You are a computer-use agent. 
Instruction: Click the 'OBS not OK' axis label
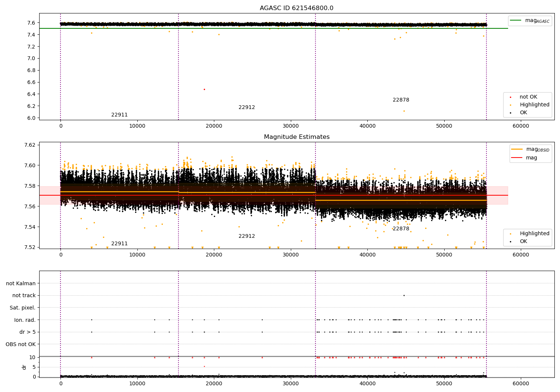click(x=21, y=344)
